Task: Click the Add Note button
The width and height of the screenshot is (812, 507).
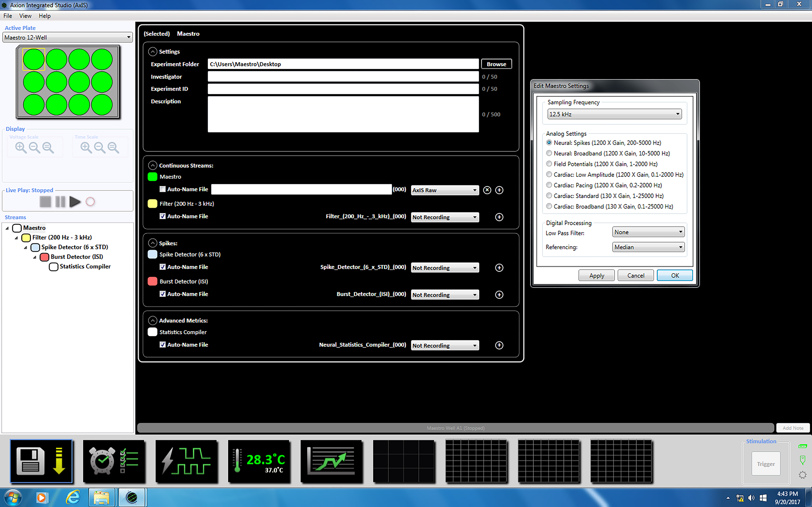Action: tap(793, 428)
